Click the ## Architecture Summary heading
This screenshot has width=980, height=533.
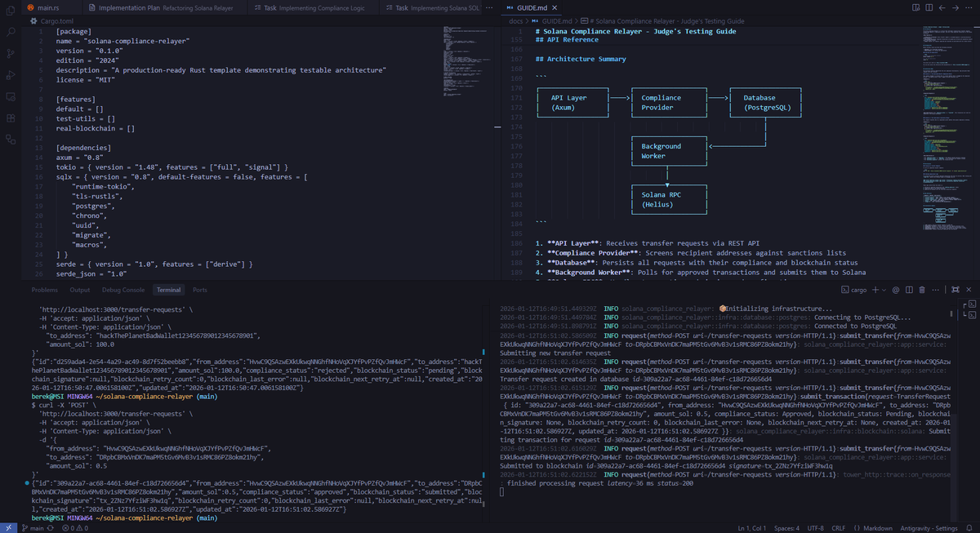(581, 59)
